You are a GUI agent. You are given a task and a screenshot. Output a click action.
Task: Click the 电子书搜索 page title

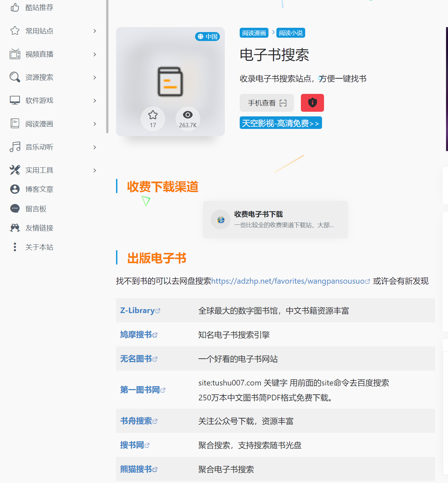pyautogui.click(x=274, y=55)
